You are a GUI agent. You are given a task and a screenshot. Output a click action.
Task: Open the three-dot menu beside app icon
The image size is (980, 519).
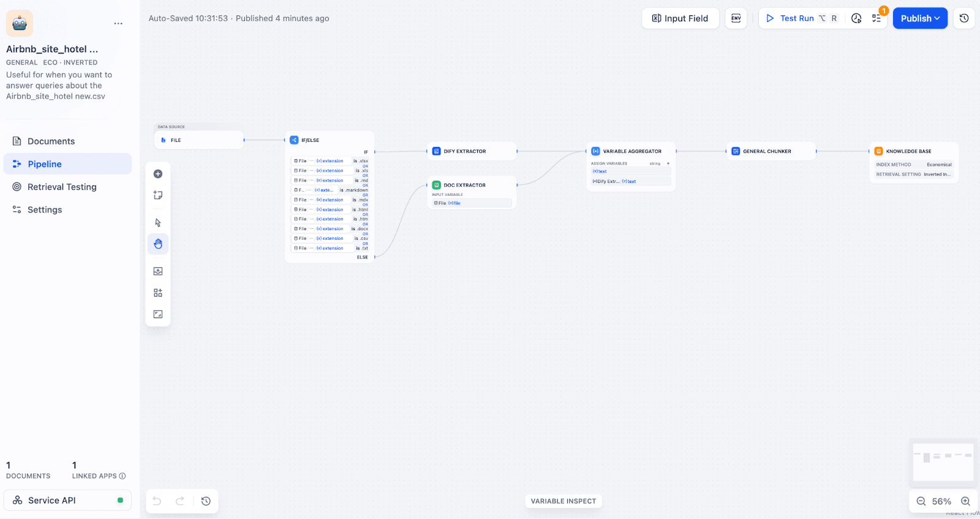118,23
